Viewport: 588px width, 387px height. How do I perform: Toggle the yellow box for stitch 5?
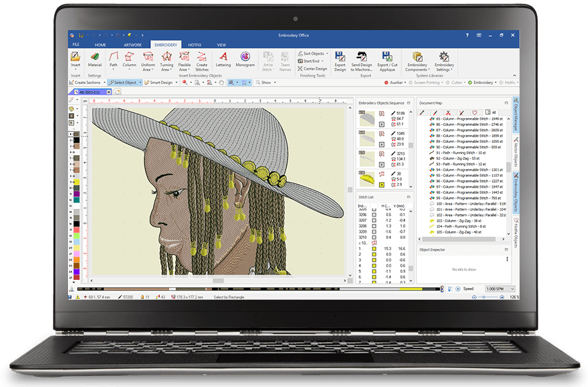[374, 271]
